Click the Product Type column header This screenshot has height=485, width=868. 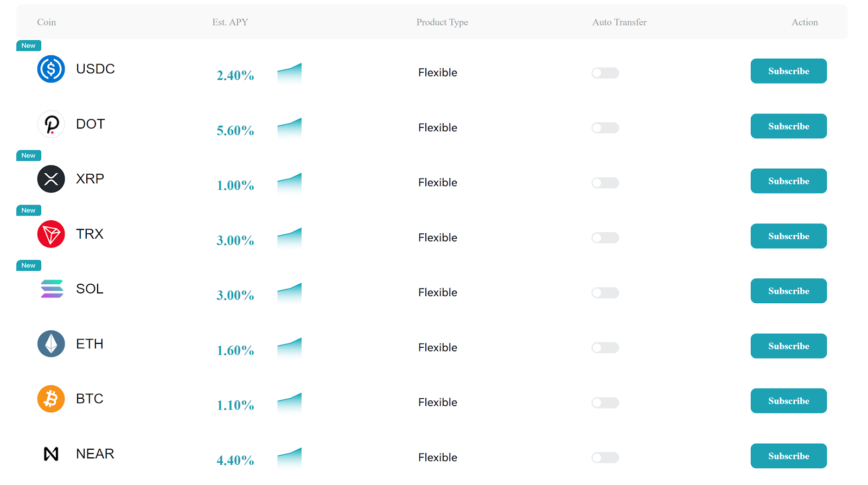[442, 22]
